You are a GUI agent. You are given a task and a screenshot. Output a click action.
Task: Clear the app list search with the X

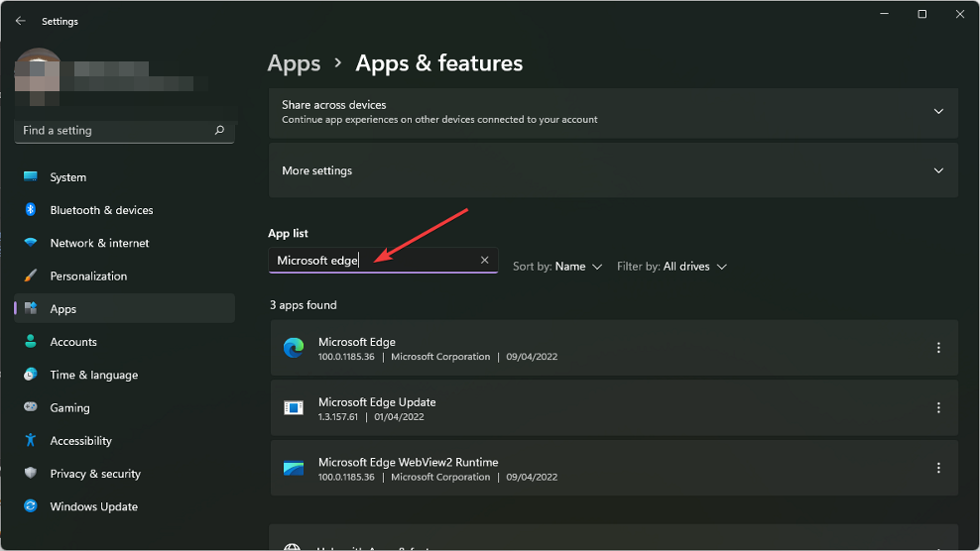pyautogui.click(x=484, y=260)
